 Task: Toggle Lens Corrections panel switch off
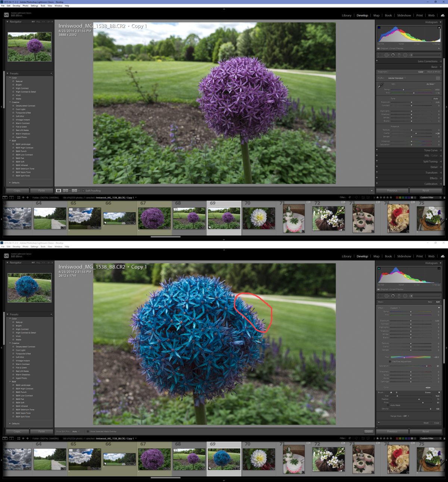377,61
